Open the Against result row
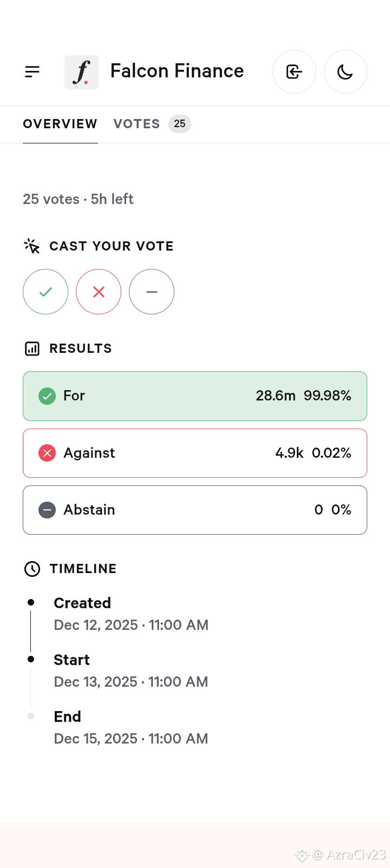Screen dimensions: 390x868 click(x=195, y=453)
